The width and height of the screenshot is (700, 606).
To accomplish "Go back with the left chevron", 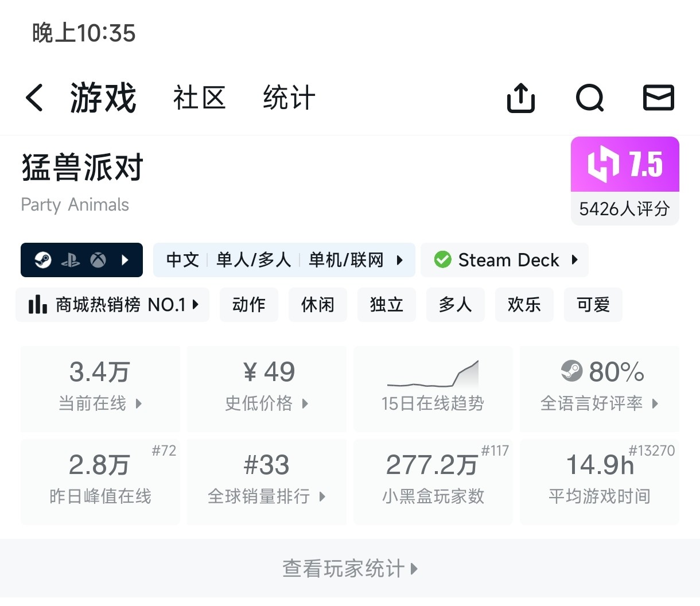I will [34, 97].
